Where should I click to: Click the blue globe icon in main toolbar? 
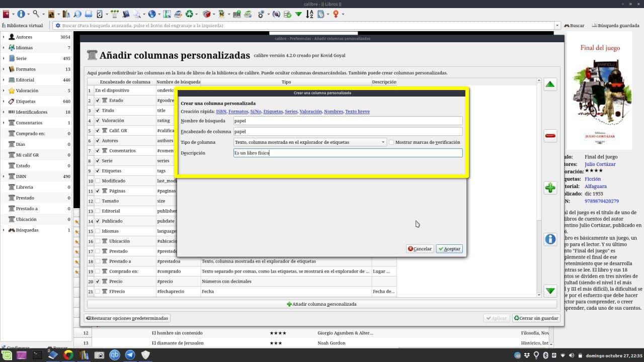point(152,14)
